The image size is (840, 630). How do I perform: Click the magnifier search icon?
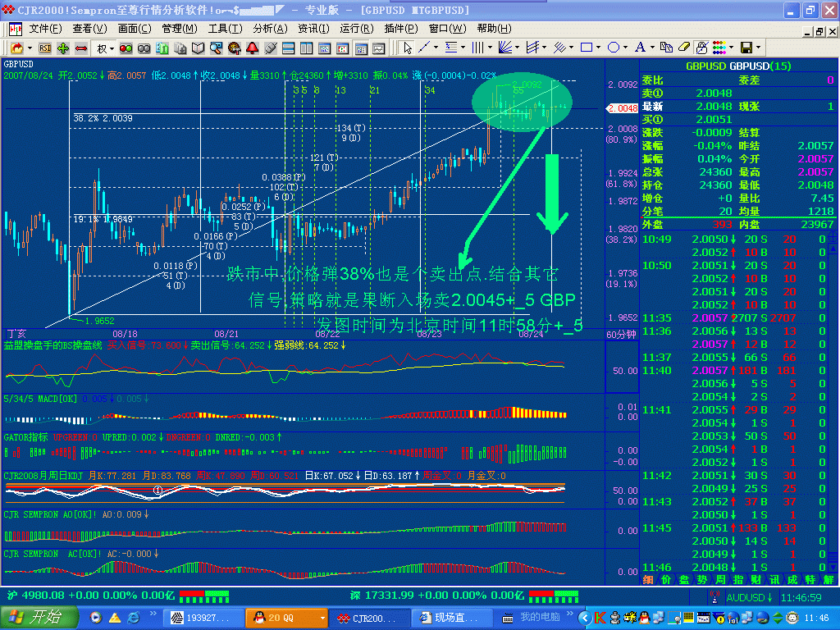216,48
